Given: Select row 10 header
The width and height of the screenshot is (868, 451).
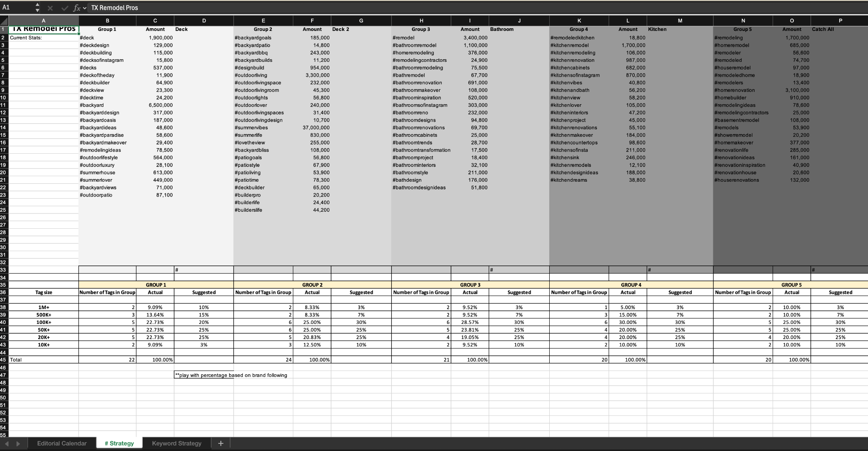Looking at the screenshot, I should [x=4, y=98].
